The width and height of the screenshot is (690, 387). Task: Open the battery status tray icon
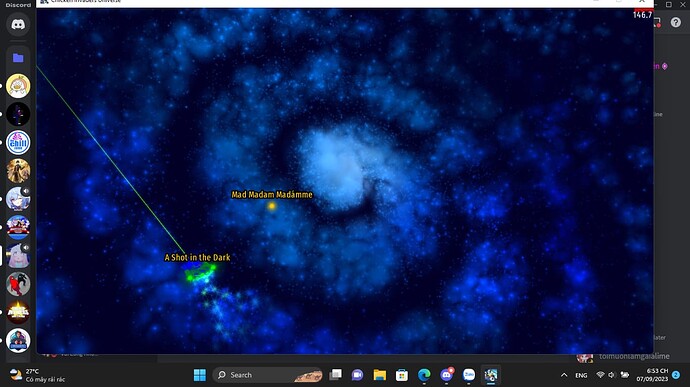point(624,375)
